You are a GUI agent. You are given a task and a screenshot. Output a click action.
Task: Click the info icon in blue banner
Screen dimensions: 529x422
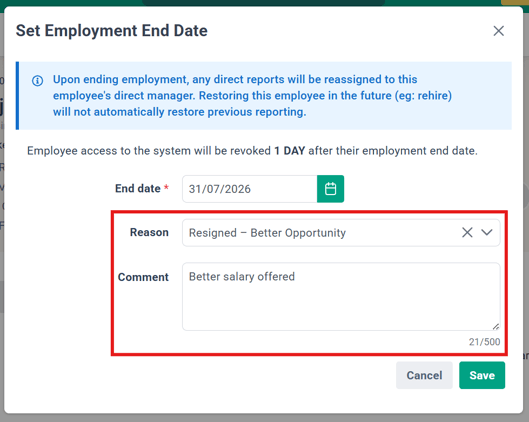click(37, 81)
